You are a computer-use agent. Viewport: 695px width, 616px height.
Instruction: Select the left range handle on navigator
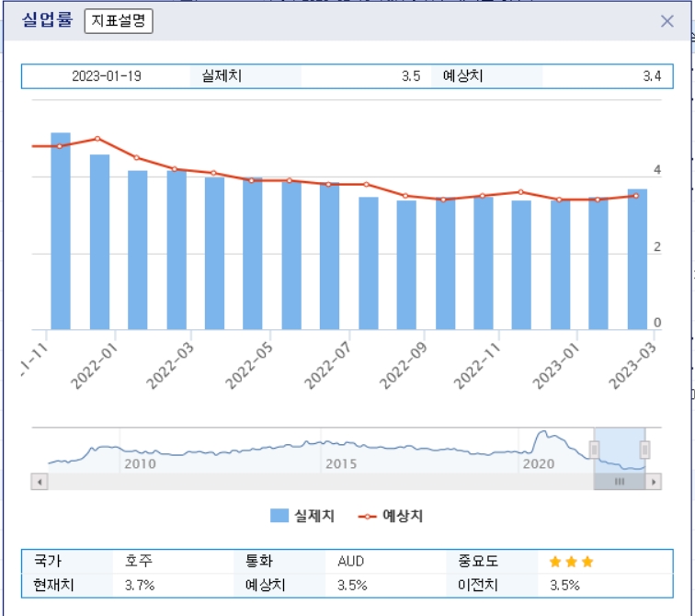click(x=594, y=450)
